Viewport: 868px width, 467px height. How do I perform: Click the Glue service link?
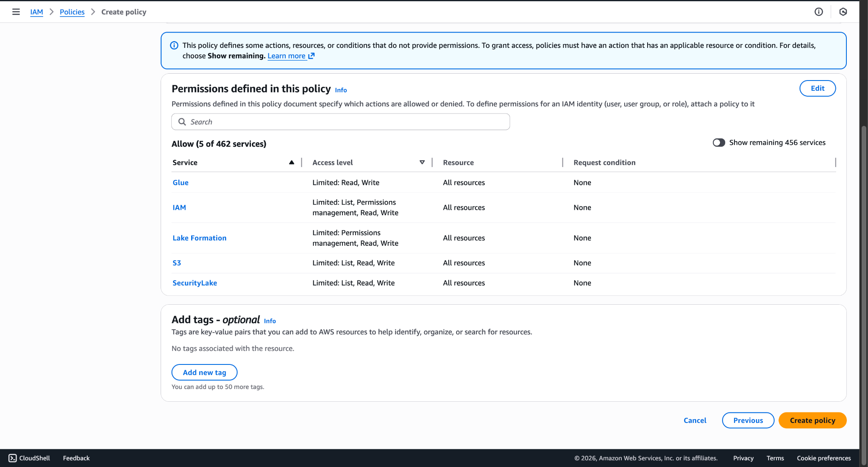point(181,183)
